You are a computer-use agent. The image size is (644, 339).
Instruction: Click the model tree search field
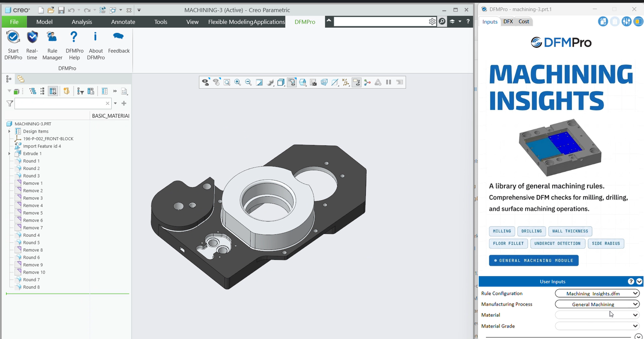tap(63, 103)
